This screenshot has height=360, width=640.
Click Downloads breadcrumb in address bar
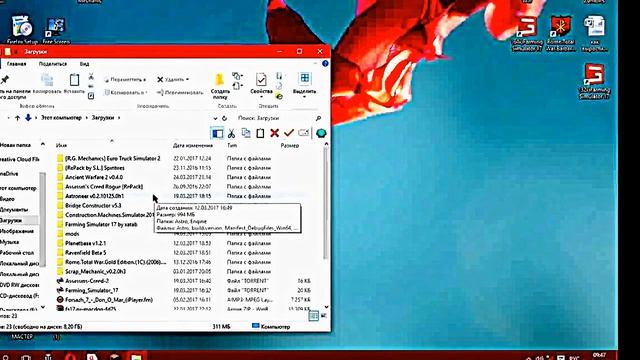103,118
